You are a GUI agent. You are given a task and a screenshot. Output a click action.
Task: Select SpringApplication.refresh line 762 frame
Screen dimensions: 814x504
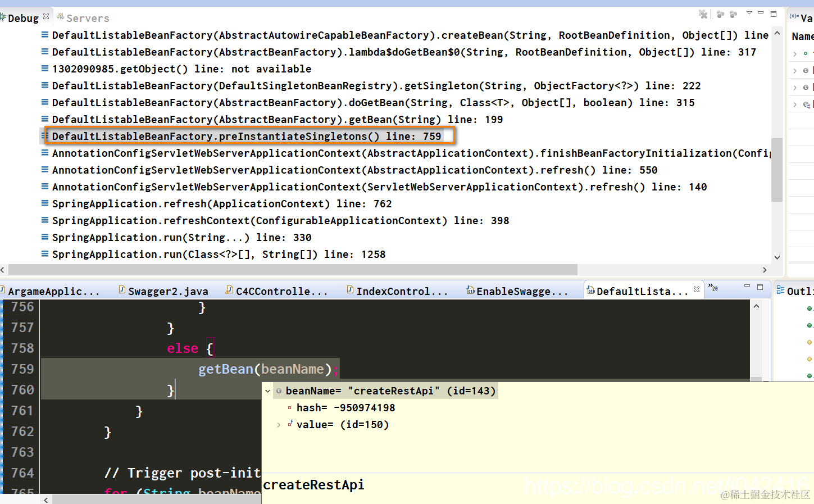(222, 203)
